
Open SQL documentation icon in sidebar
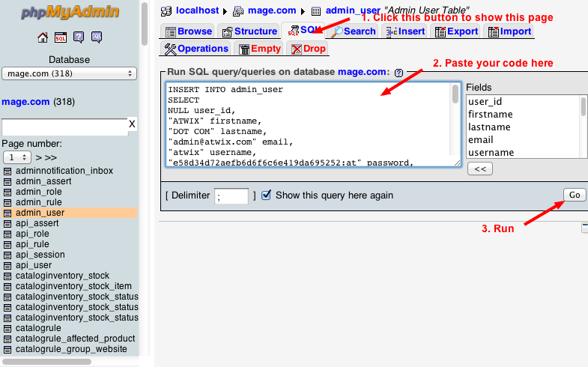(x=97, y=37)
